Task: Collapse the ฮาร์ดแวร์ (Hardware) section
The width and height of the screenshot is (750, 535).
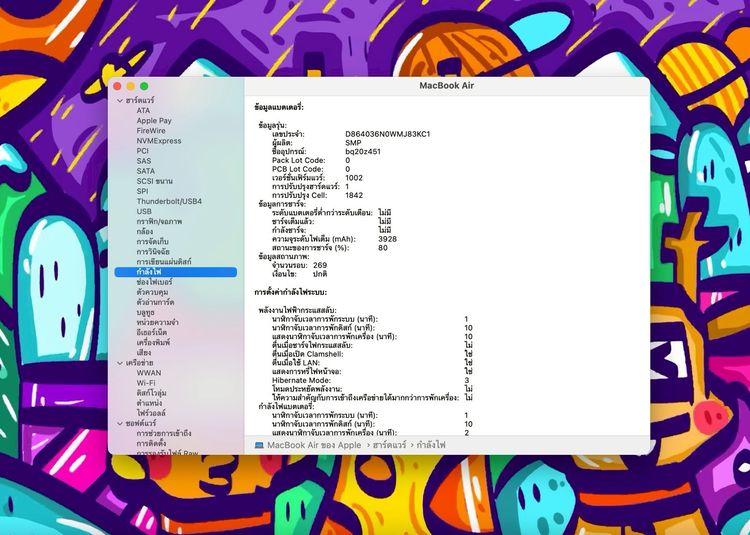Action: [119, 101]
